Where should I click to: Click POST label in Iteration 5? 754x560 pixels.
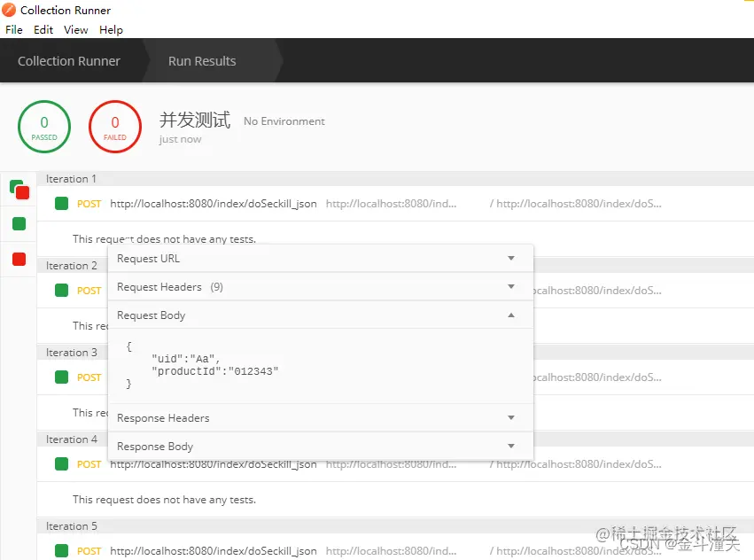89,551
